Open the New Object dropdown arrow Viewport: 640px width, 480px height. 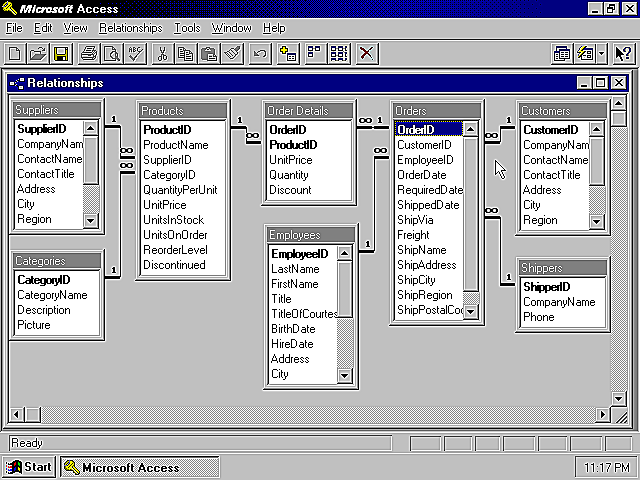pyautogui.click(x=602, y=54)
